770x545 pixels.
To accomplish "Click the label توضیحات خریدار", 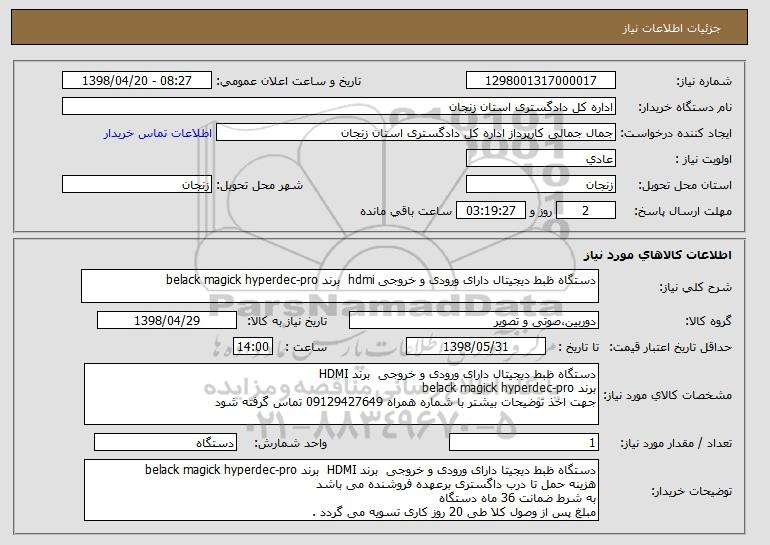I will coord(691,491).
